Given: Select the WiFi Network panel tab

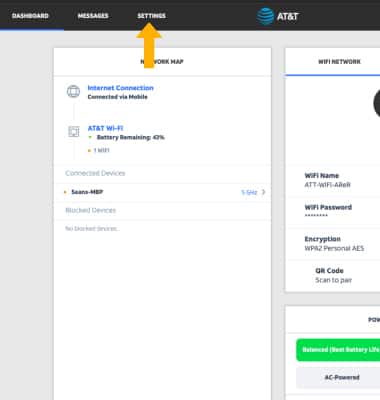Looking at the screenshot, I should pos(339,62).
